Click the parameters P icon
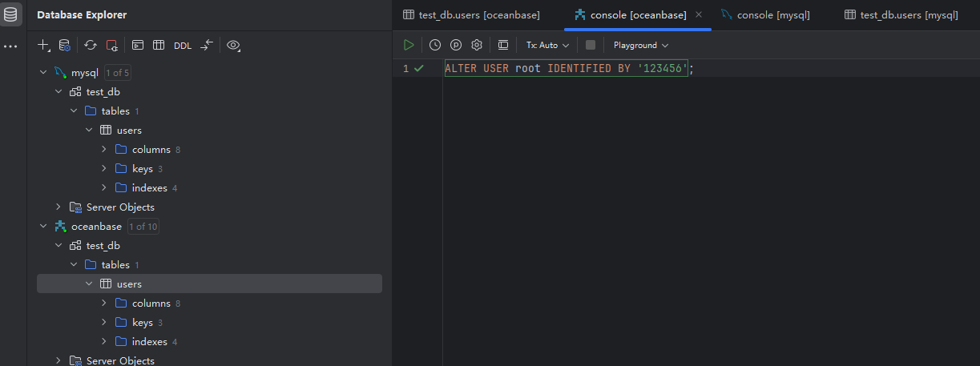Viewport: 980px width, 366px height. point(456,45)
